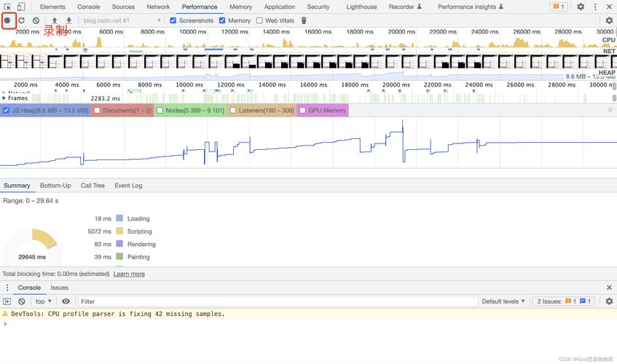Image resolution: width=617 pixels, height=364 pixels.
Task: Open live expression eye icon
Action: click(x=66, y=301)
